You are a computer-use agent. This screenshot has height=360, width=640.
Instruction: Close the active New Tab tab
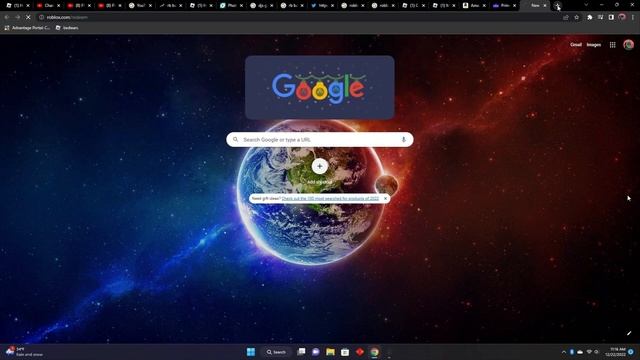[545, 6]
